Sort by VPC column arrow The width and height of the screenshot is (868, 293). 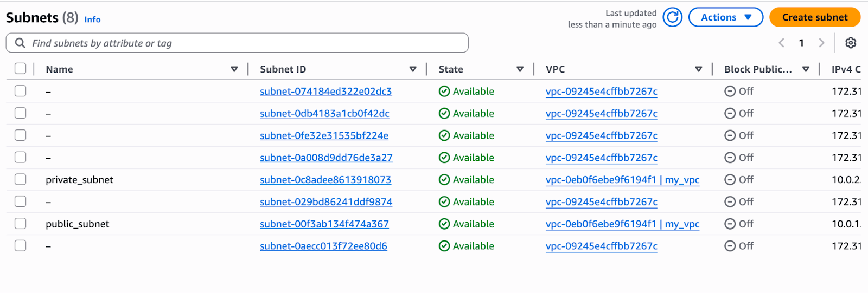coord(699,69)
